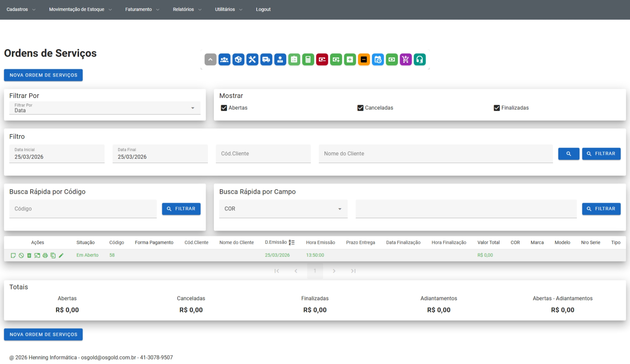Open the teal headset support icon

419,60
